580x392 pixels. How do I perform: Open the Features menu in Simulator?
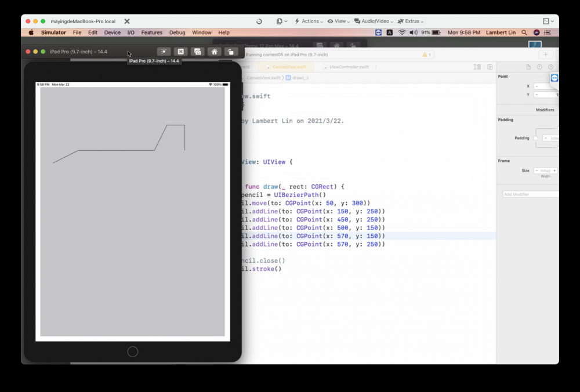[x=151, y=32]
